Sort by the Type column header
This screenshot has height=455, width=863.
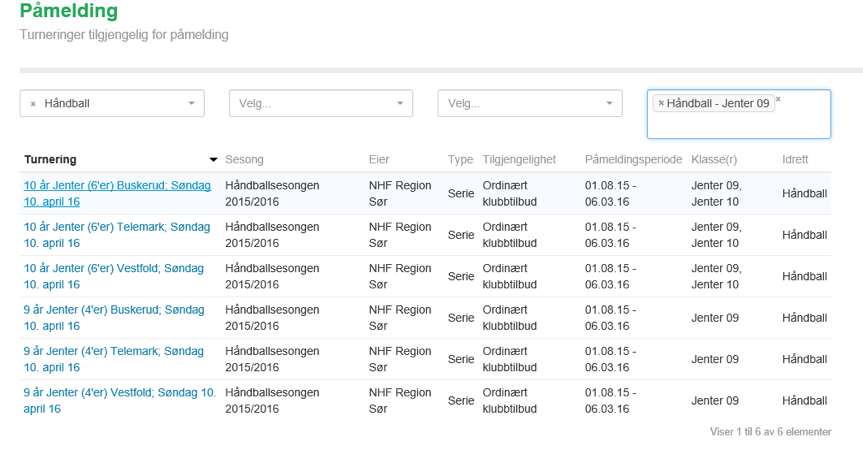(x=460, y=160)
